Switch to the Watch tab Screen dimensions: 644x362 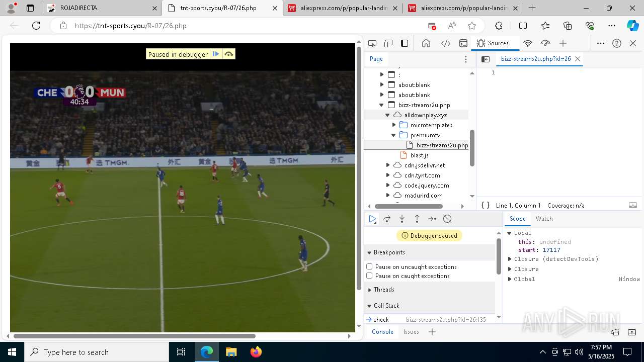tap(544, 219)
